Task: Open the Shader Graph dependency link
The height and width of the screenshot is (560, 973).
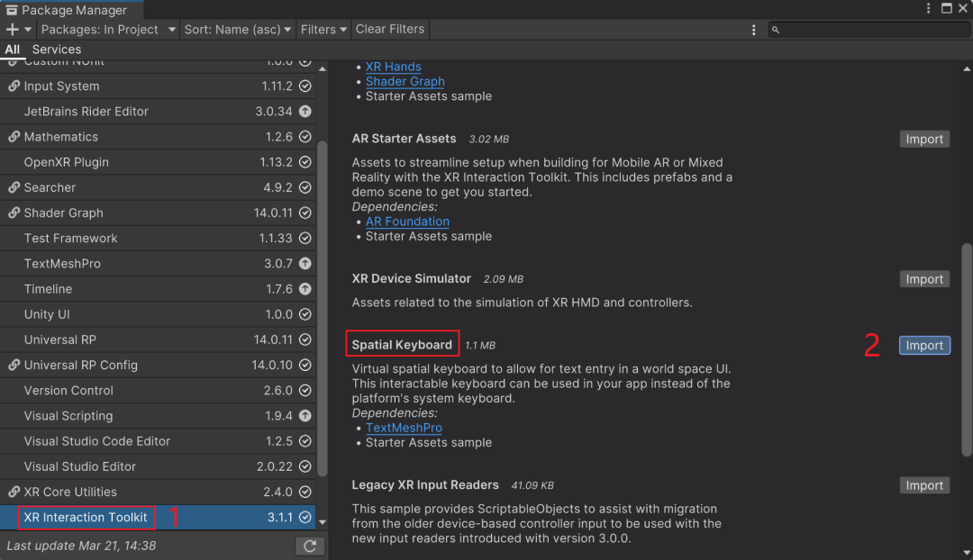Action: click(405, 81)
